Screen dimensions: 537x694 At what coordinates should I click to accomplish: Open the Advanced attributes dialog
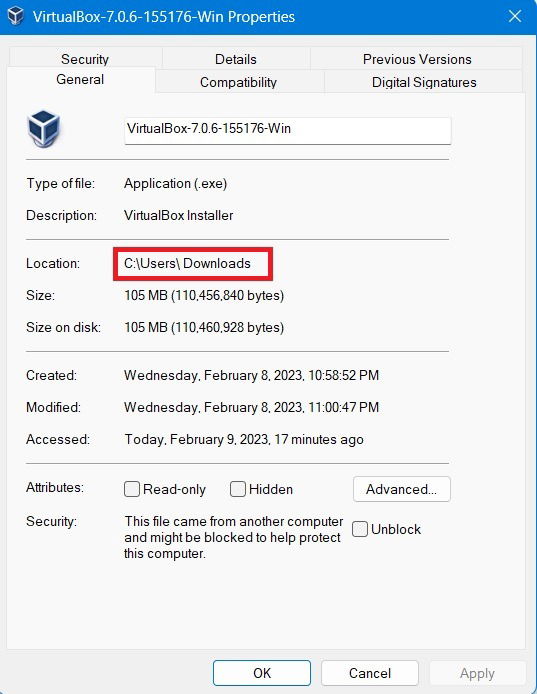(402, 489)
